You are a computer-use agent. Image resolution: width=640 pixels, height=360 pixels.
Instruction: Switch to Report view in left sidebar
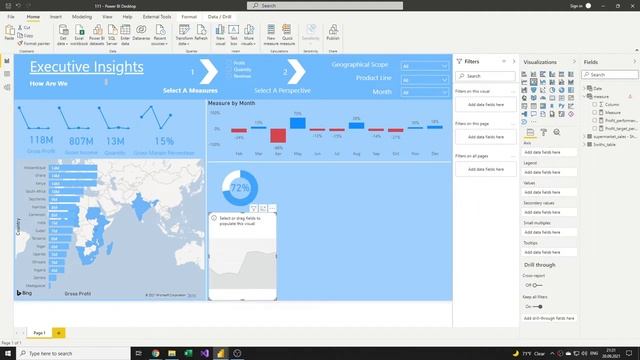pos(7,61)
